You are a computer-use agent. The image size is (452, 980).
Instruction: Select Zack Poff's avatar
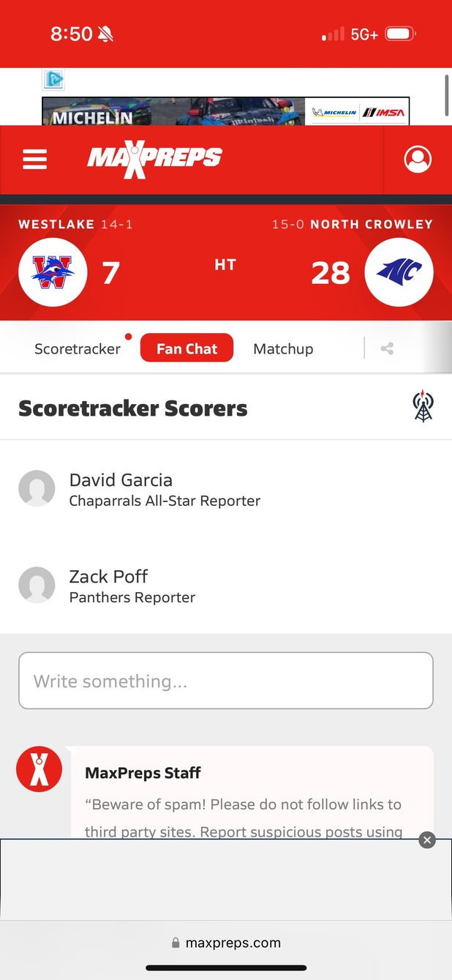[x=37, y=585]
